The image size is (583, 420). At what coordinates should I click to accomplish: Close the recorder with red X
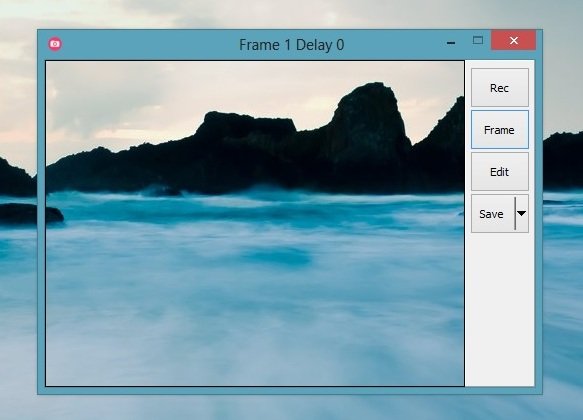513,40
